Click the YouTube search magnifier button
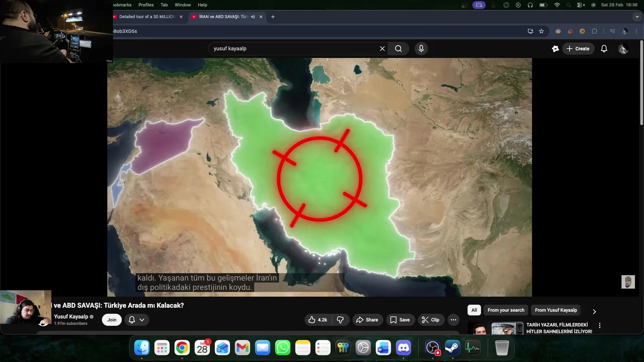The image size is (644, 362). tap(398, 49)
